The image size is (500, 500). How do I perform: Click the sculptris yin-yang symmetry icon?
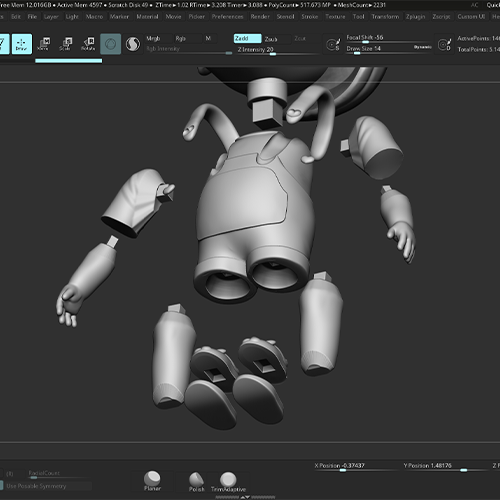(x=133, y=44)
